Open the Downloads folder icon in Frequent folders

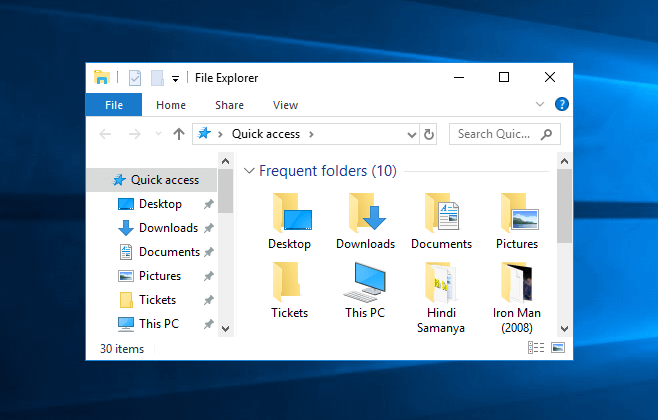(x=365, y=214)
